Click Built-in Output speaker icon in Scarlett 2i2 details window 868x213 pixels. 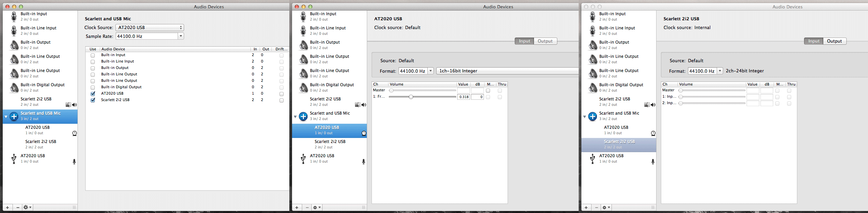pyautogui.click(x=593, y=45)
